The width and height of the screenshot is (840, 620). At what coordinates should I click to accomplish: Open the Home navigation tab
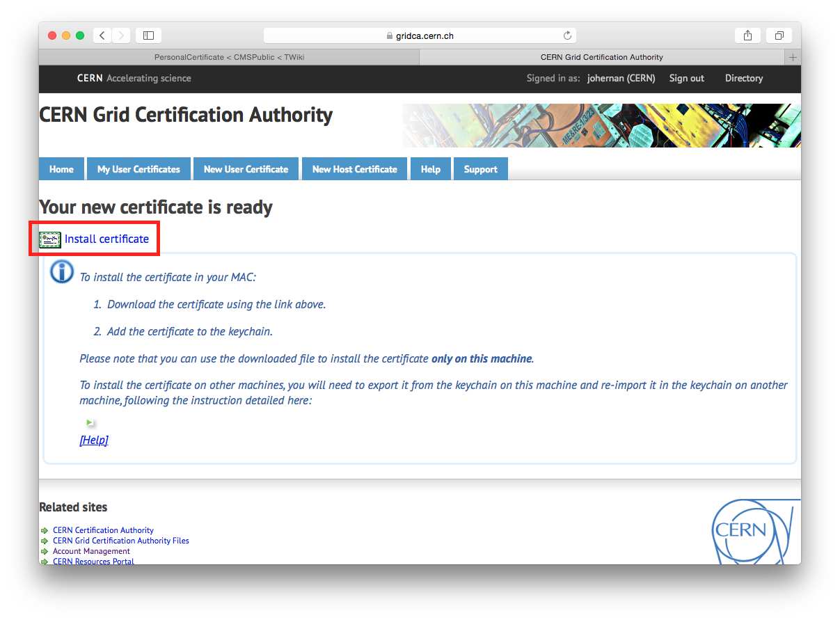pos(61,169)
